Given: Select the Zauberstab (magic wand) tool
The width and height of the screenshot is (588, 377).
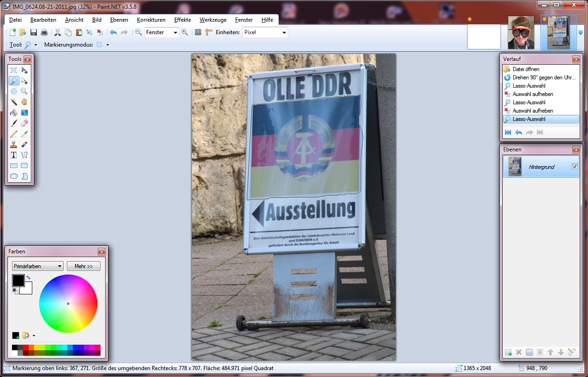Looking at the screenshot, I should pyautogui.click(x=13, y=102).
